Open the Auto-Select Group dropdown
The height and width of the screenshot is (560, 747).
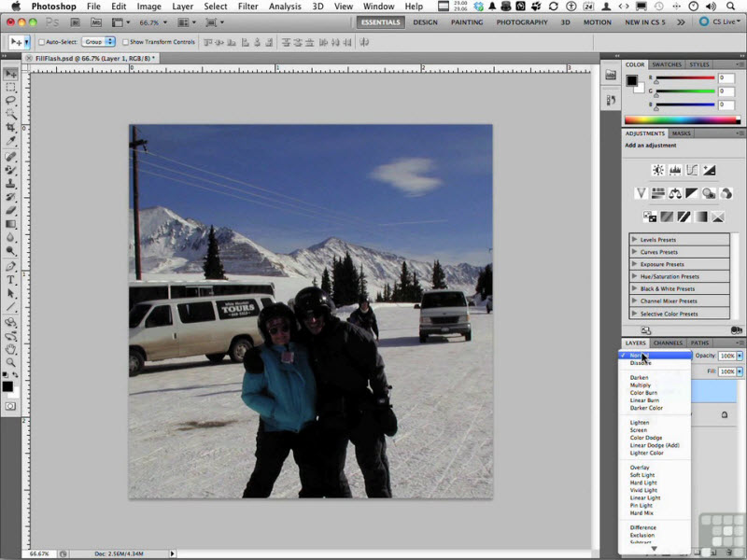tap(99, 42)
